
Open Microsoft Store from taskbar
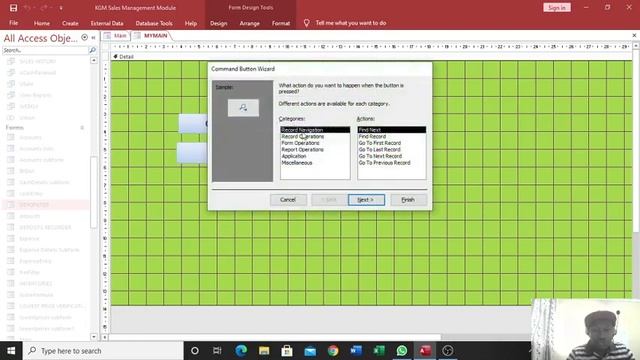pyautogui.click(x=287, y=351)
